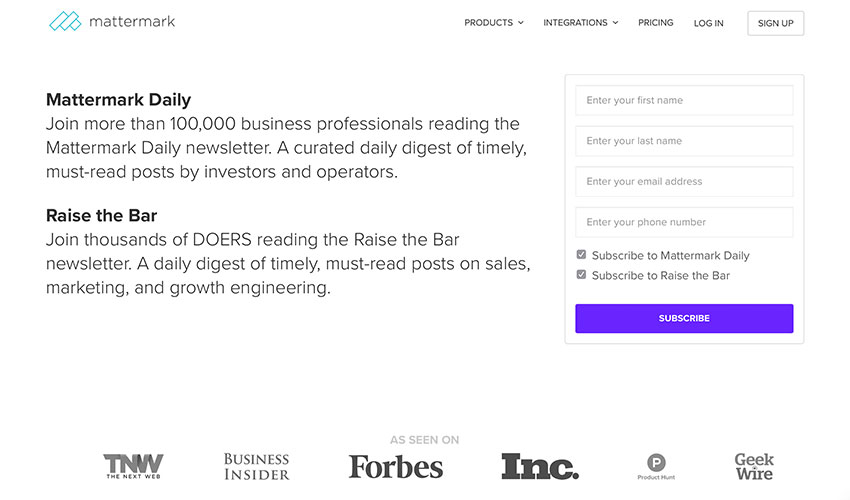Click the Mattermark logo icon
Viewport: 850px width, 500px height.
click(65, 22)
